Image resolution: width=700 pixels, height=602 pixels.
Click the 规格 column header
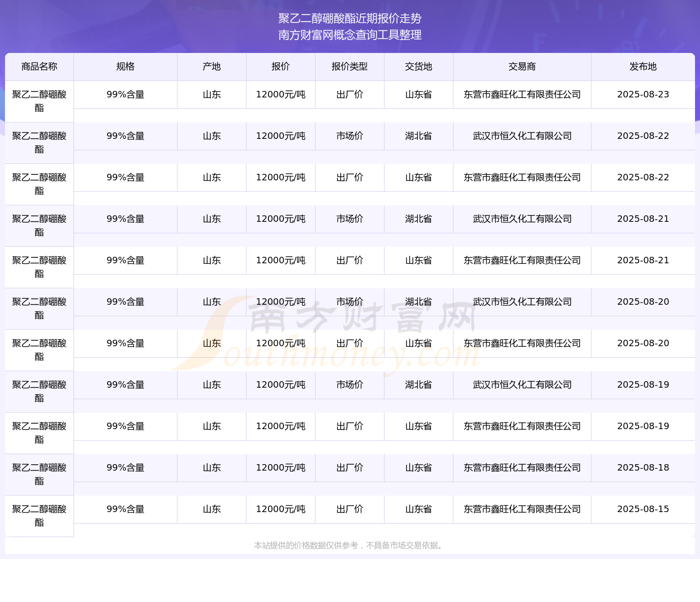(125, 66)
